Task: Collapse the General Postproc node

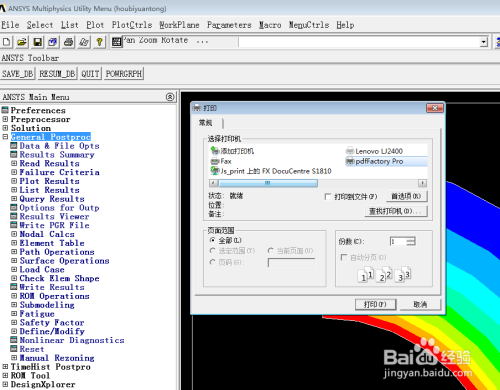Action: pyautogui.click(x=5, y=137)
